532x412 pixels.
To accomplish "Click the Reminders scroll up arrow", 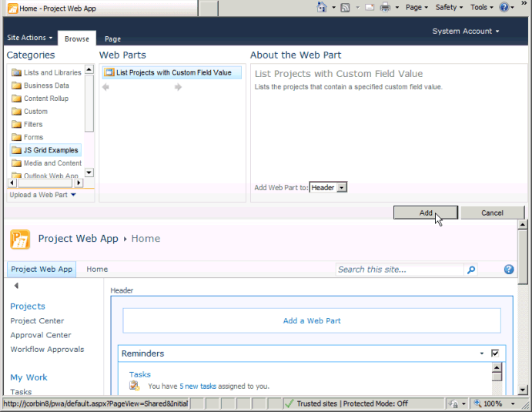I will (497, 367).
